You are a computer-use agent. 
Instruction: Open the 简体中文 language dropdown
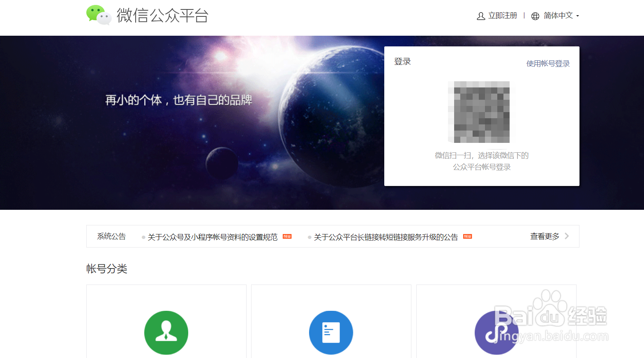[x=561, y=16]
